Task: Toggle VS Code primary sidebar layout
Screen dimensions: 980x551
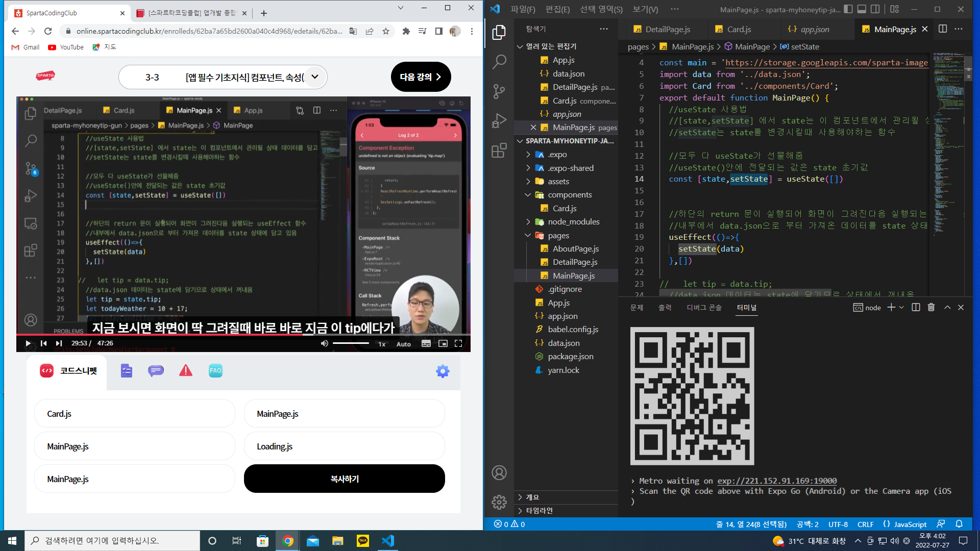Action: 848,9
